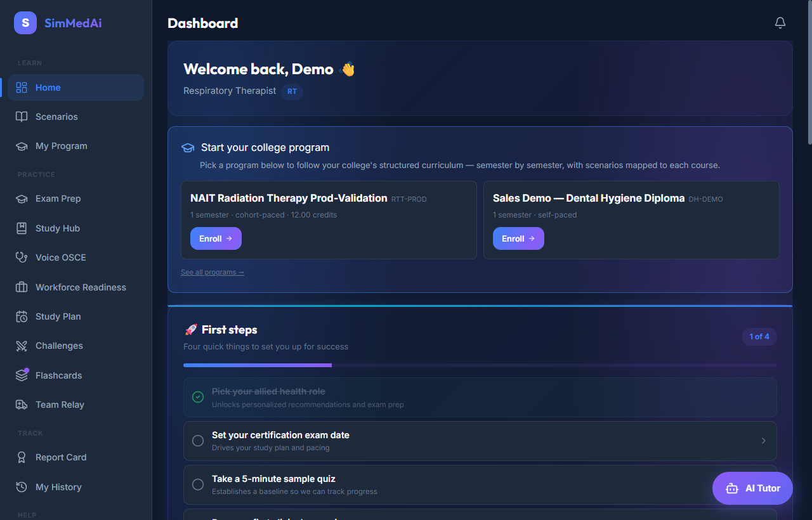Click the First steps progress bar
The image size is (812, 520).
(x=480, y=365)
